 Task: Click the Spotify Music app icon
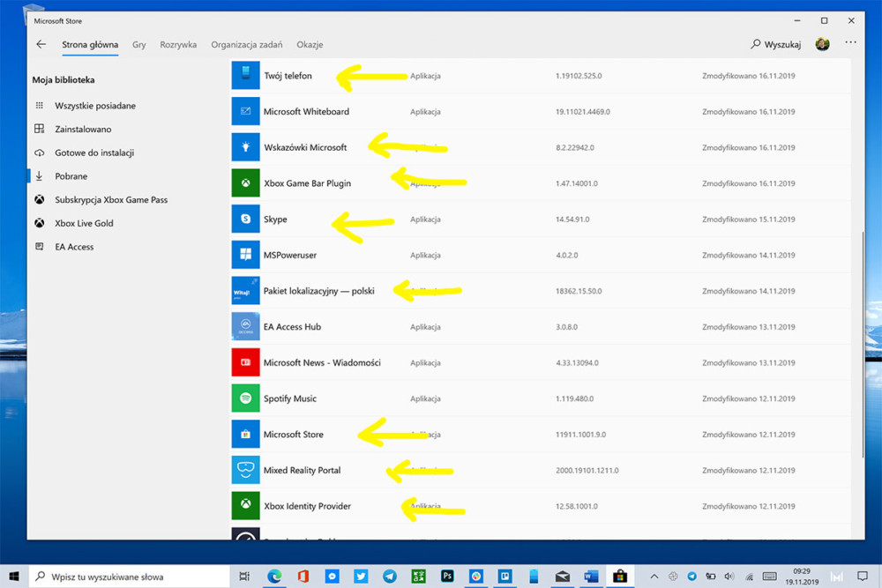(246, 398)
